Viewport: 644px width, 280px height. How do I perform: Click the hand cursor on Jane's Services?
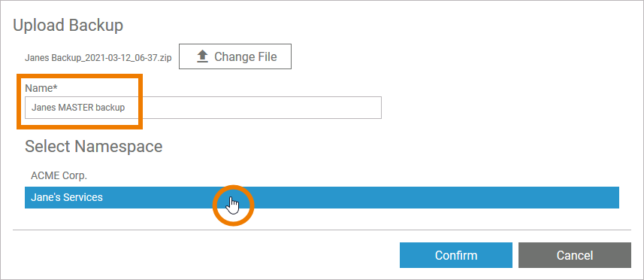(x=233, y=205)
